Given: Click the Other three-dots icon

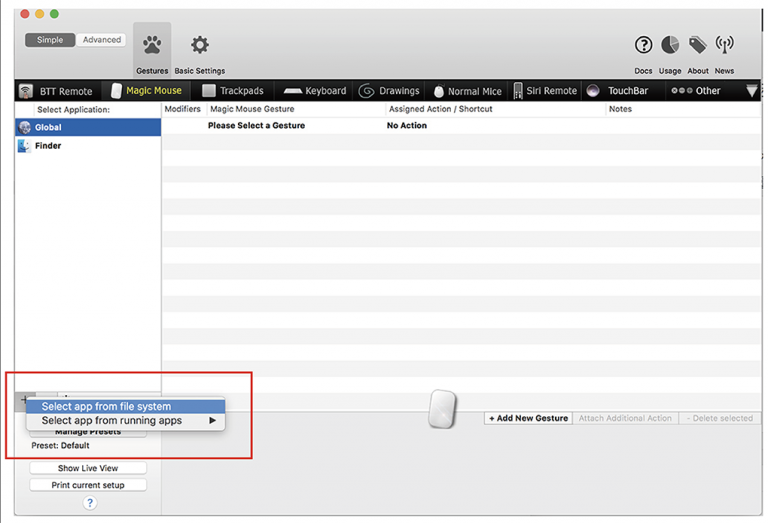Looking at the screenshot, I should point(682,91).
